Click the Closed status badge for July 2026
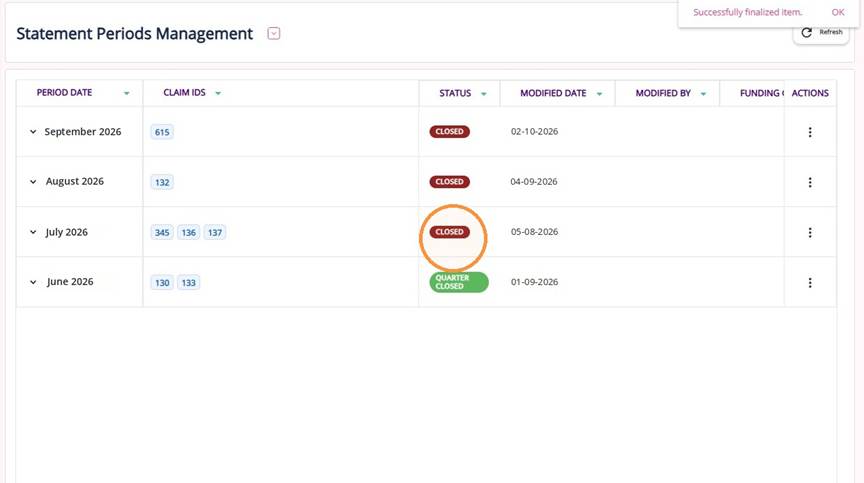 450,232
